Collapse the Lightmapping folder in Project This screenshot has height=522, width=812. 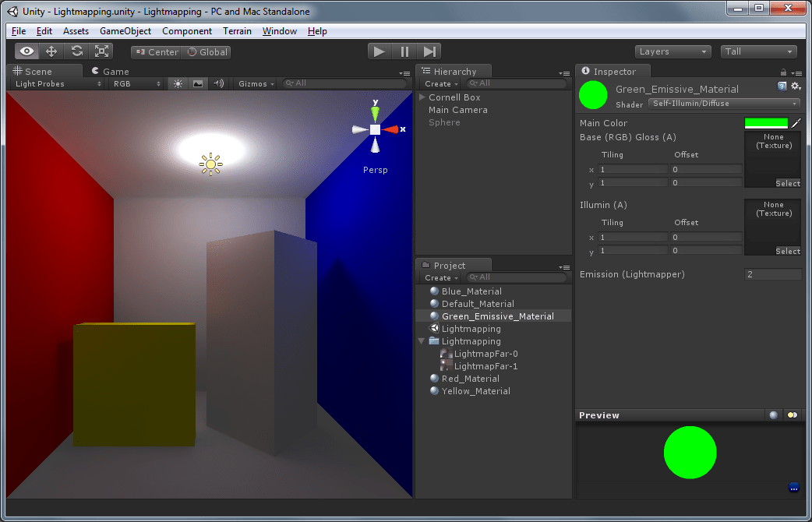[x=422, y=340]
